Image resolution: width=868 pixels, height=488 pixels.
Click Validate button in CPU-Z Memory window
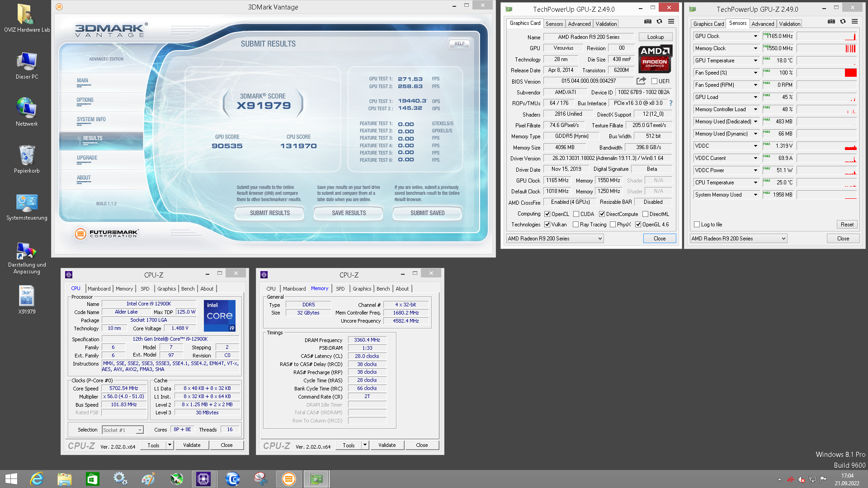click(x=387, y=445)
